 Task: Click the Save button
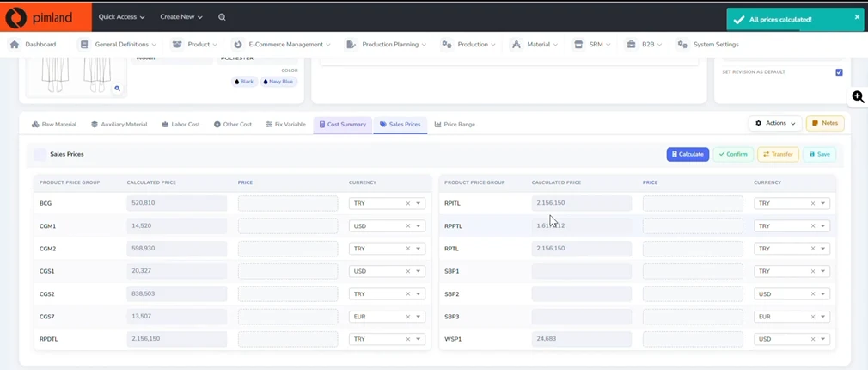819,155
